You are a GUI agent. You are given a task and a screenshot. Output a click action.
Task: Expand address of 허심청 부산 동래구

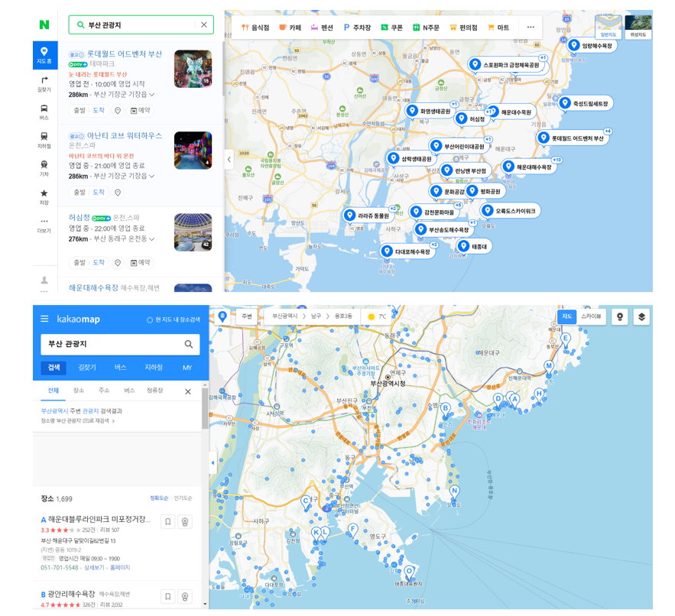pyautogui.click(x=152, y=238)
